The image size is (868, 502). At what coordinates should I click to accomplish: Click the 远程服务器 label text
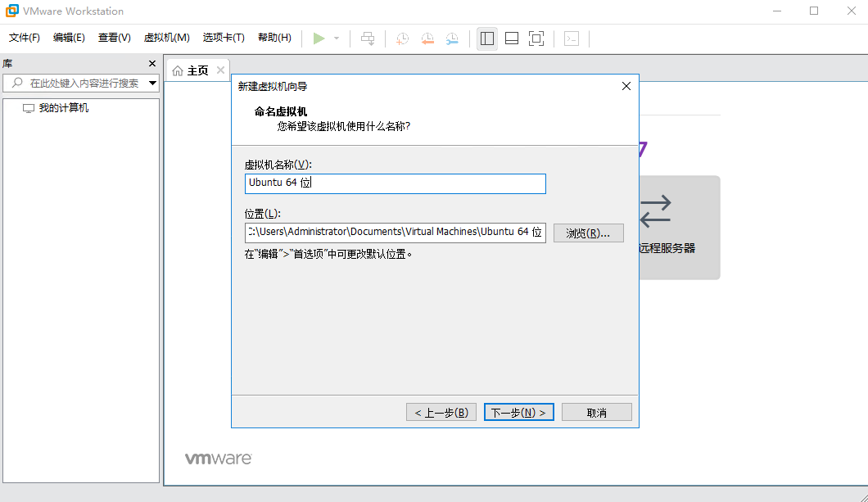click(x=667, y=248)
